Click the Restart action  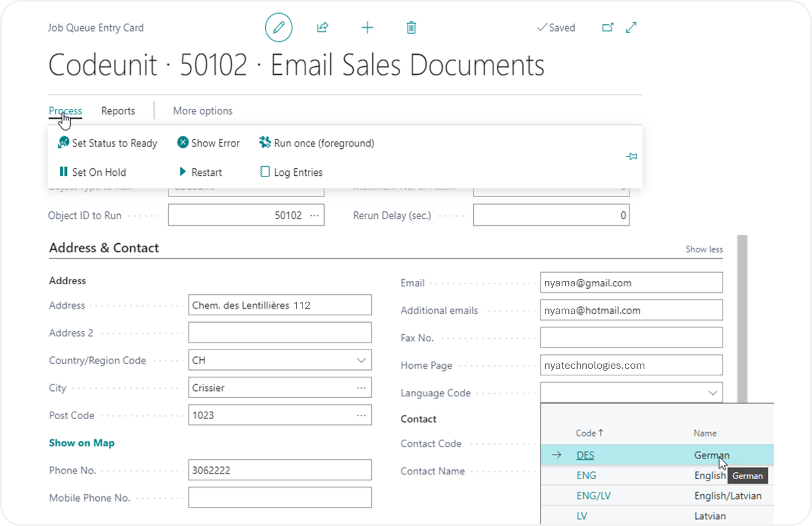[x=201, y=172]
